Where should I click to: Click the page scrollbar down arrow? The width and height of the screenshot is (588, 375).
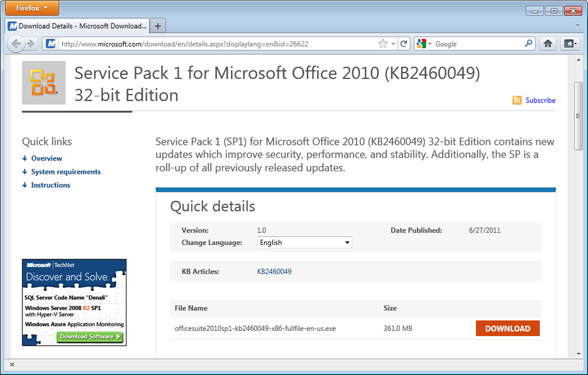pyautogui.click(x=579, y=354)
